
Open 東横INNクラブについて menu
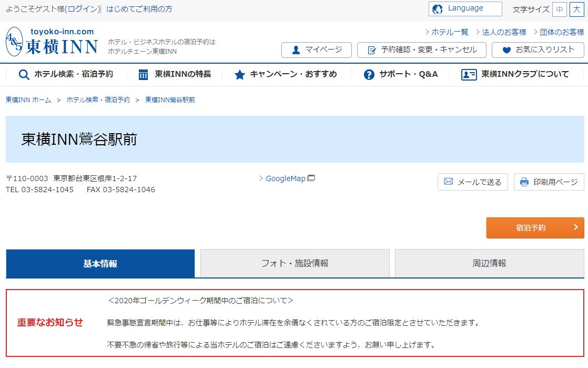[515, 74]
